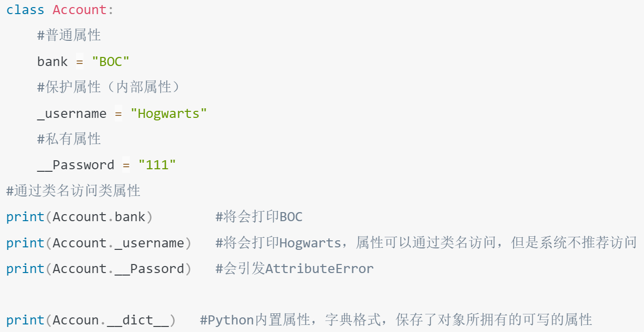This screenshot has height=332, width=644.
Task: Click Account._username inside print call
Action: [x=119, y=243]
